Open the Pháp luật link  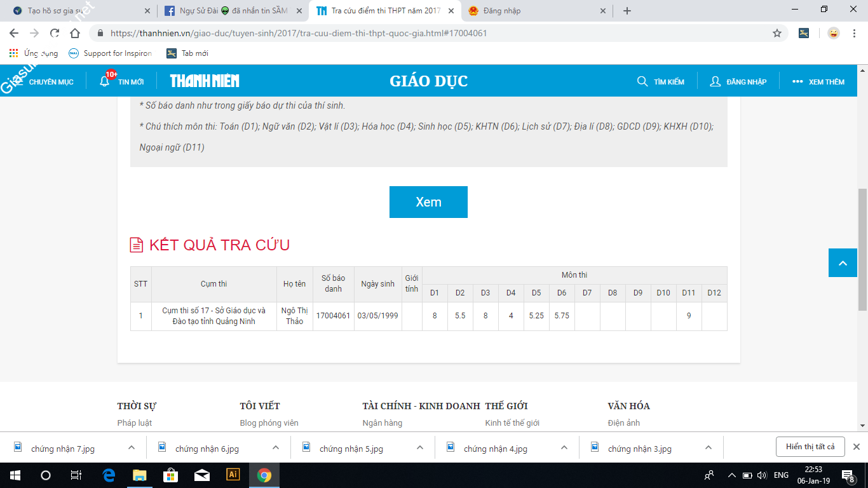pos(135,423)
